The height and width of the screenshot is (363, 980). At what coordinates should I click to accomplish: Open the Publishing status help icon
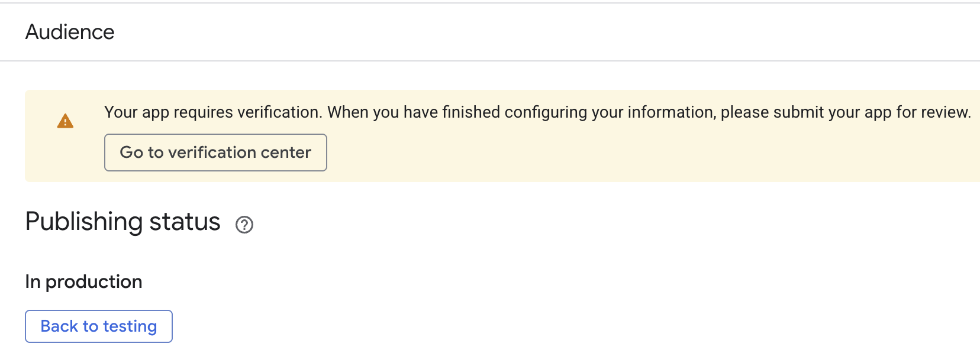click(244, 225)
